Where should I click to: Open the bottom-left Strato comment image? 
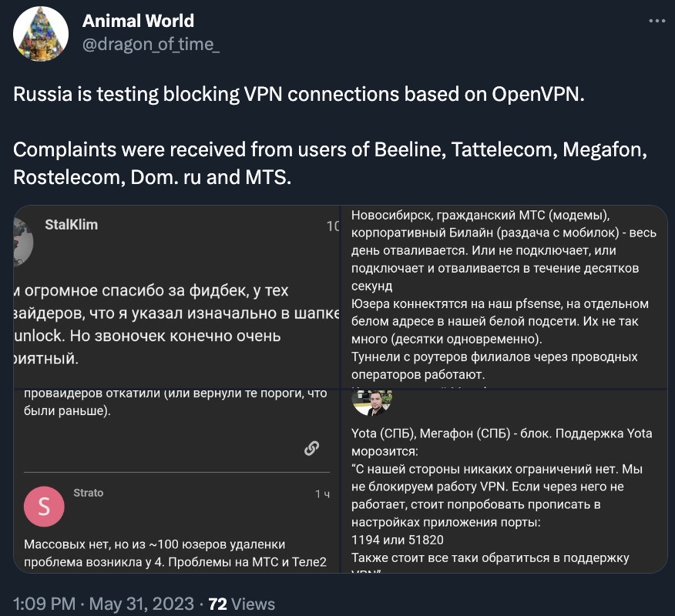[x=177, y=481]
